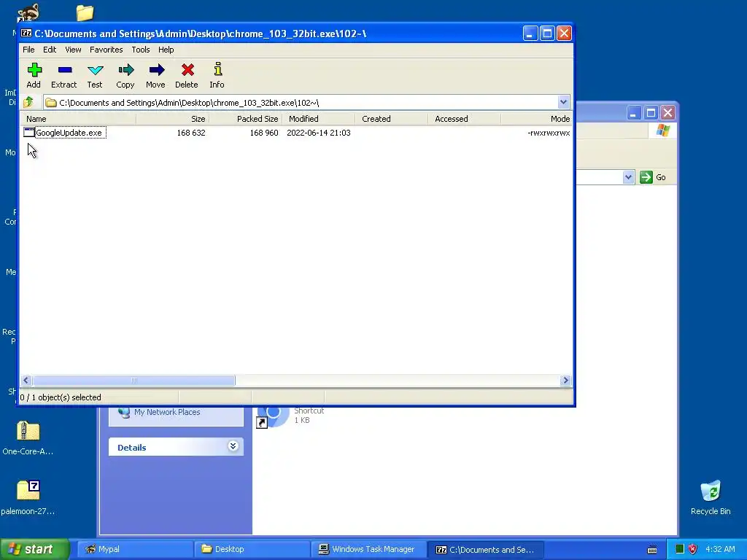Open the File menu
Screen dimensions: 747x560
point(28,50)
